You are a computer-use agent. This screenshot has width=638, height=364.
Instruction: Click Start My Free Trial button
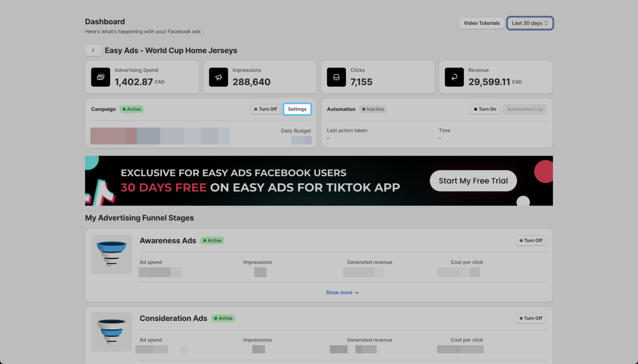point(473,181)
